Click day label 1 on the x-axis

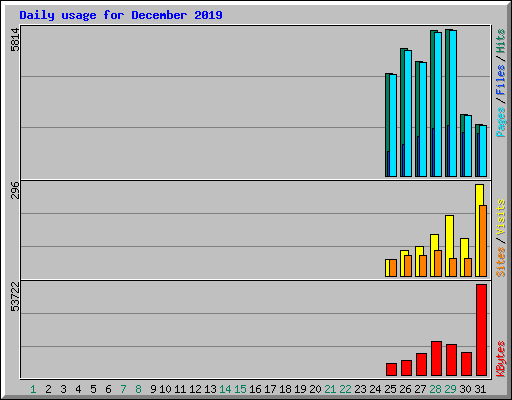(x=33, y=389)
